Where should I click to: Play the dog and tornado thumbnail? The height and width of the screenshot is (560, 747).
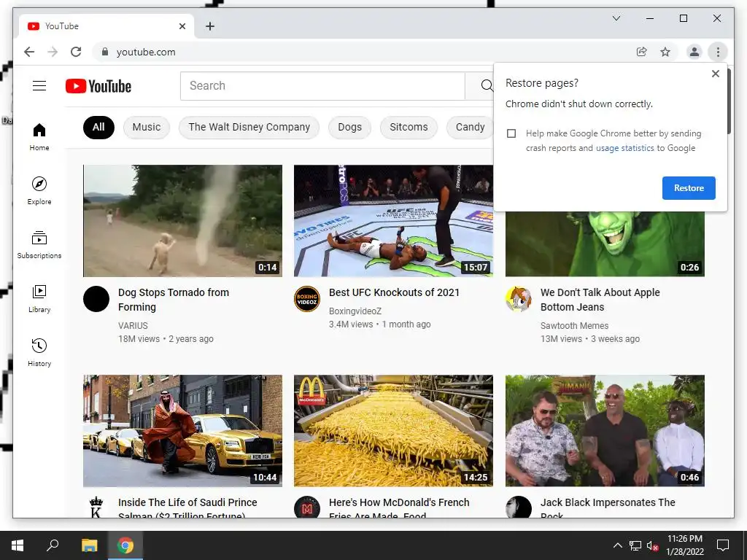click(182, 220)
